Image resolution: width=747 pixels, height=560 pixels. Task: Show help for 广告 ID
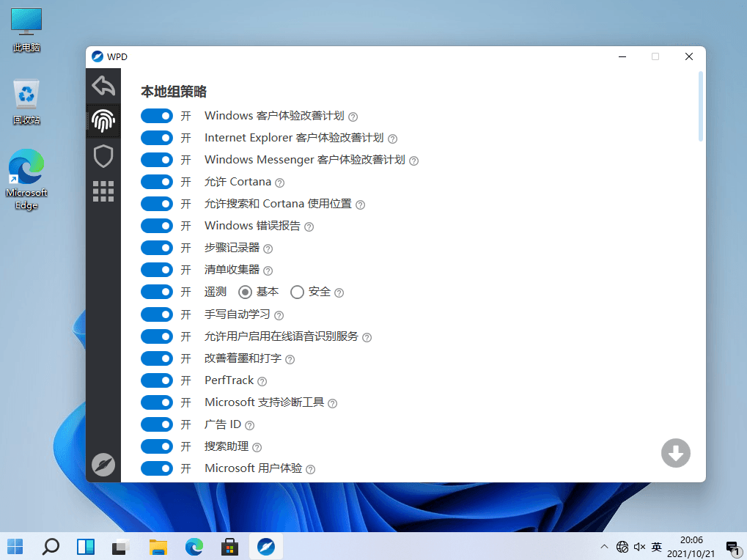point(250,425)
